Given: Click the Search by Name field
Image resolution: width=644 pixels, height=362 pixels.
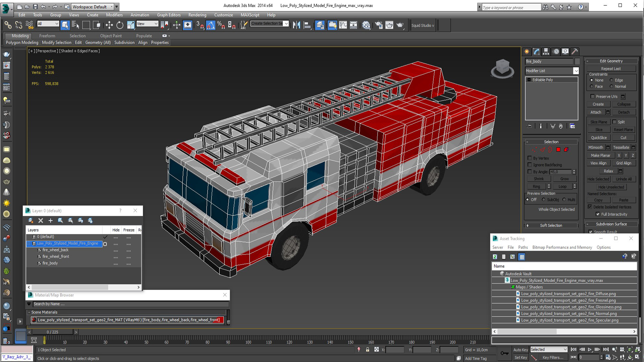Looking at the screenshot, I should click(x=130, y=304).
